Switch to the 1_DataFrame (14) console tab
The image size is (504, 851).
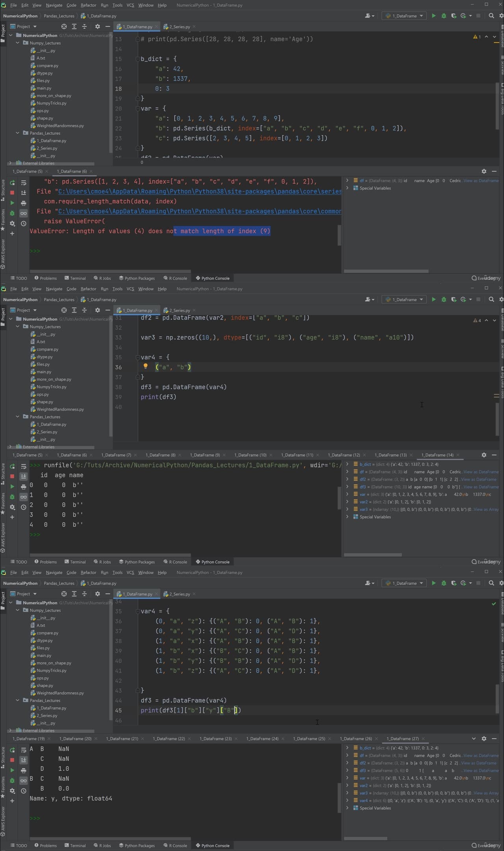(x=437, y=455)
